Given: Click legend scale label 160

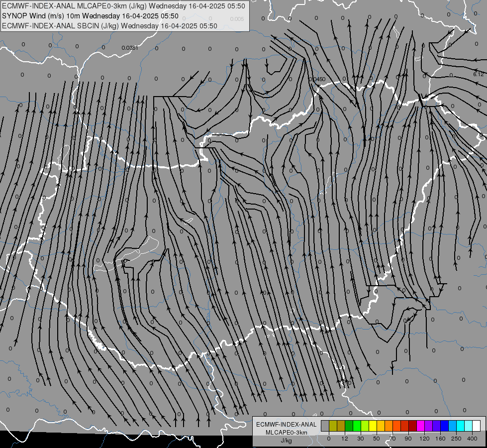Looking at the screenshot, I should [x=440, y=439].
